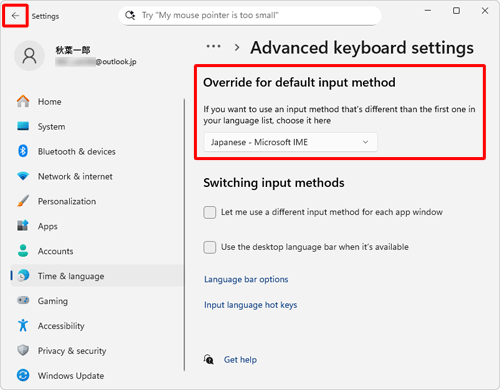Click the Network wifi icon

point(23,176)
